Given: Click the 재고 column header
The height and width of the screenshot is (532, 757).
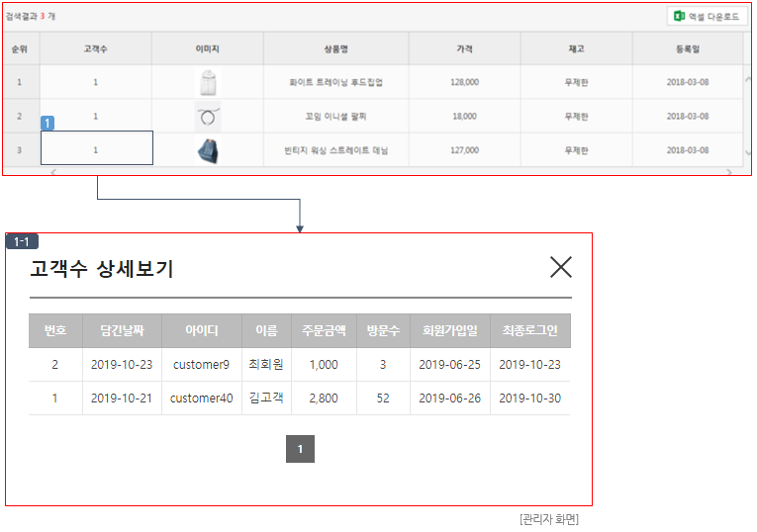Looking at the screenshot, I should (x=577, y=49).
